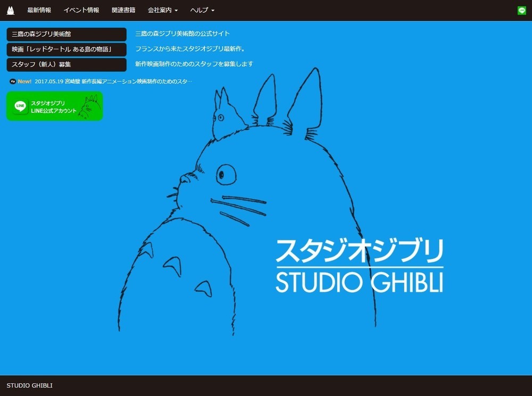The width and height of the screenshot is (532, 396).
Task: Open the 最新情報 menu item
Action: (x=39, y=10)
